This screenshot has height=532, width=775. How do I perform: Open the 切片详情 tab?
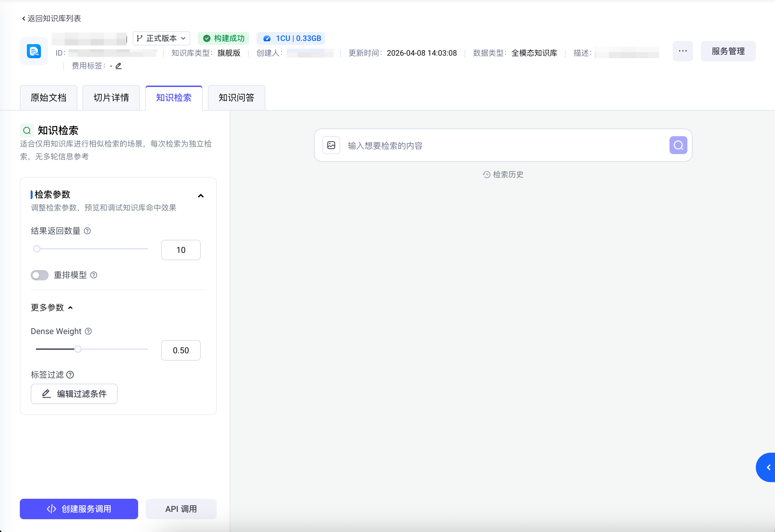pos(111,98)
